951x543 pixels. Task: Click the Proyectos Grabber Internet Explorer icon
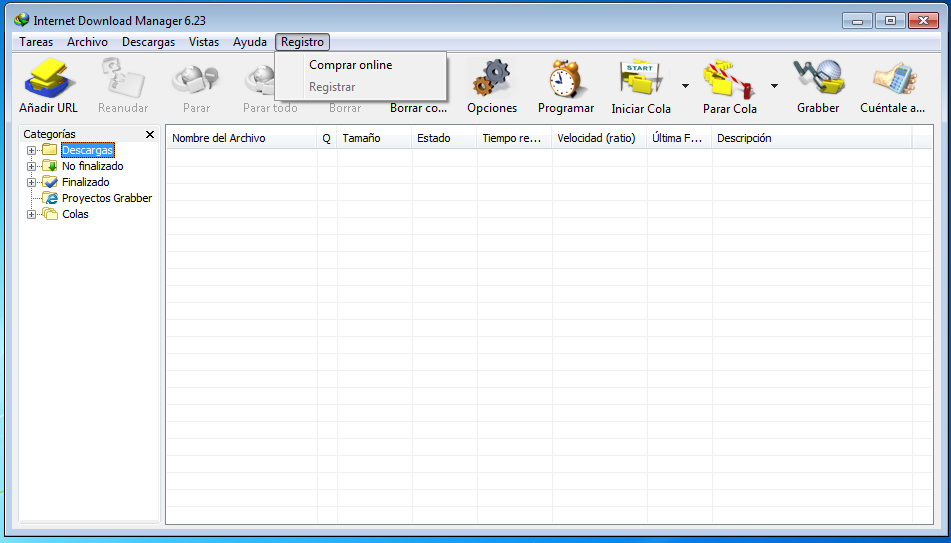[x=50, y=198]
